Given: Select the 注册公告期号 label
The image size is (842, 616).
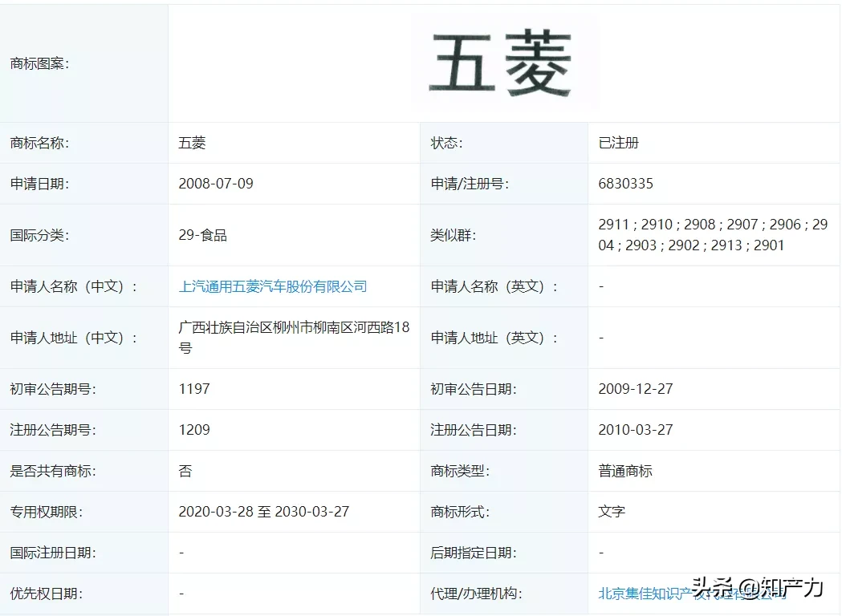Looking at the screenshot, I should click(x=53, y=430).
